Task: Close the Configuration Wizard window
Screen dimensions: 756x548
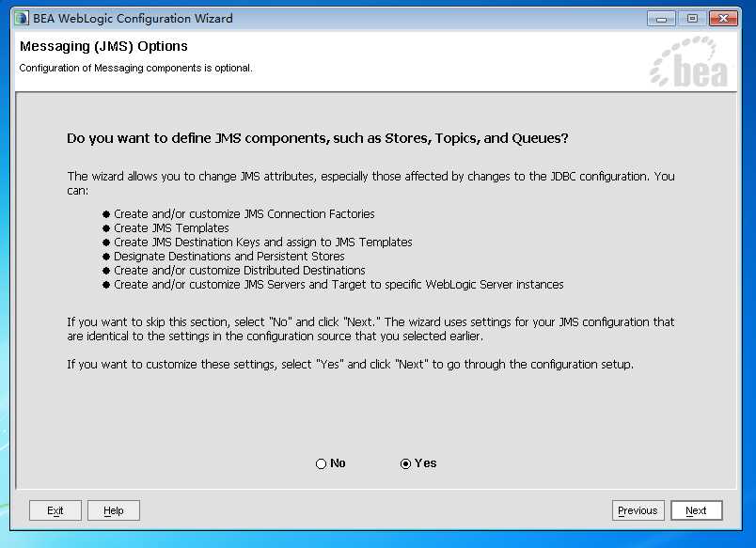Action: click(723, 19)
